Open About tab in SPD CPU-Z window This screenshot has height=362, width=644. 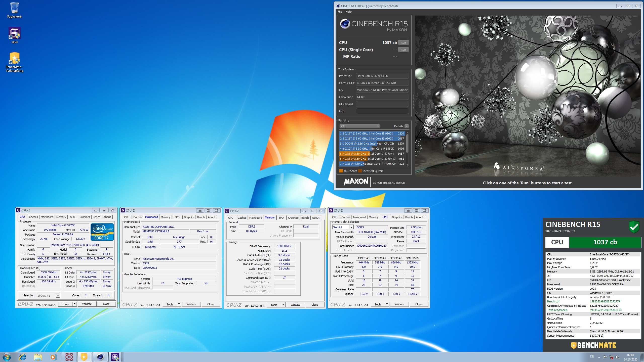coord(420,217)
